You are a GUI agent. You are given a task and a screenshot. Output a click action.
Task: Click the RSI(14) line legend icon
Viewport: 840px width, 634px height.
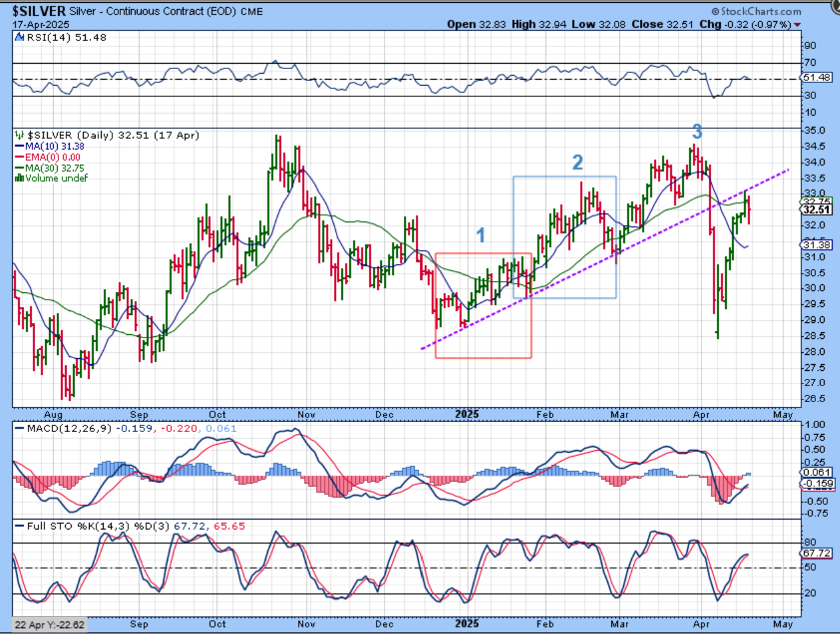(x=20, y=38)
